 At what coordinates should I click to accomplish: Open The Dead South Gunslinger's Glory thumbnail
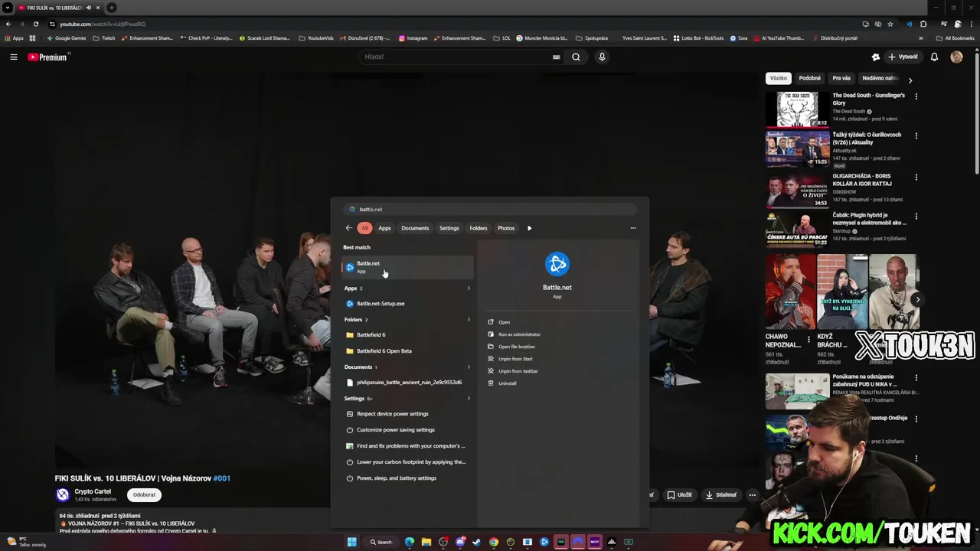click(x=797, y=109)
